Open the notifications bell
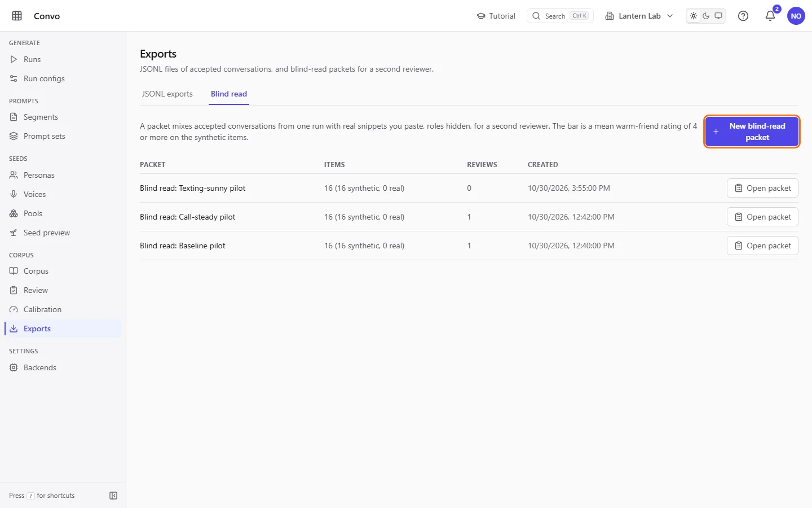 pos(770,16)
